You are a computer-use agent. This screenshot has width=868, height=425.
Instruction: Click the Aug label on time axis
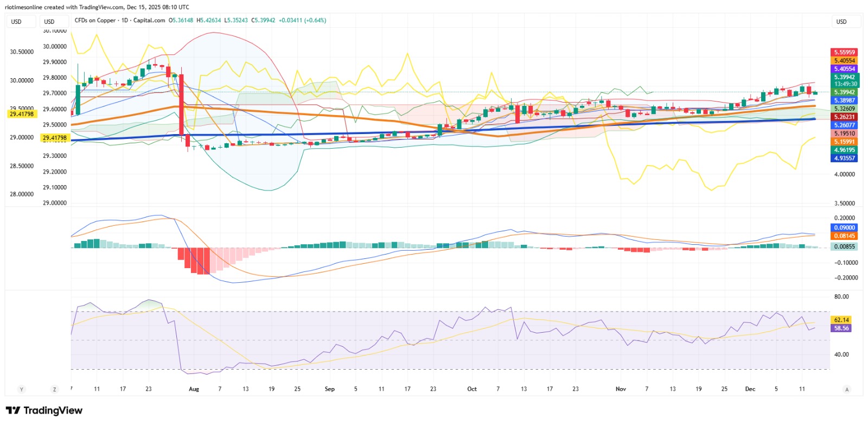click(194, 389)
